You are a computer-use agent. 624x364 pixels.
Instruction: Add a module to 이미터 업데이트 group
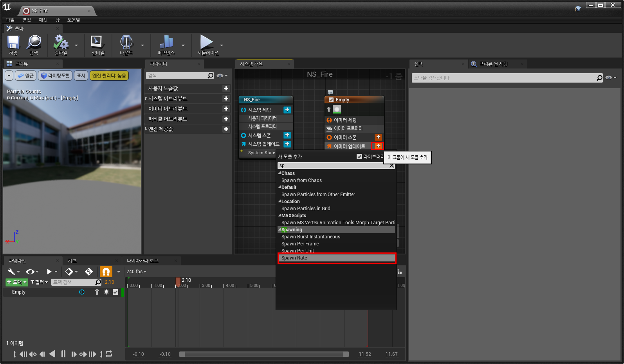point(378,146)
